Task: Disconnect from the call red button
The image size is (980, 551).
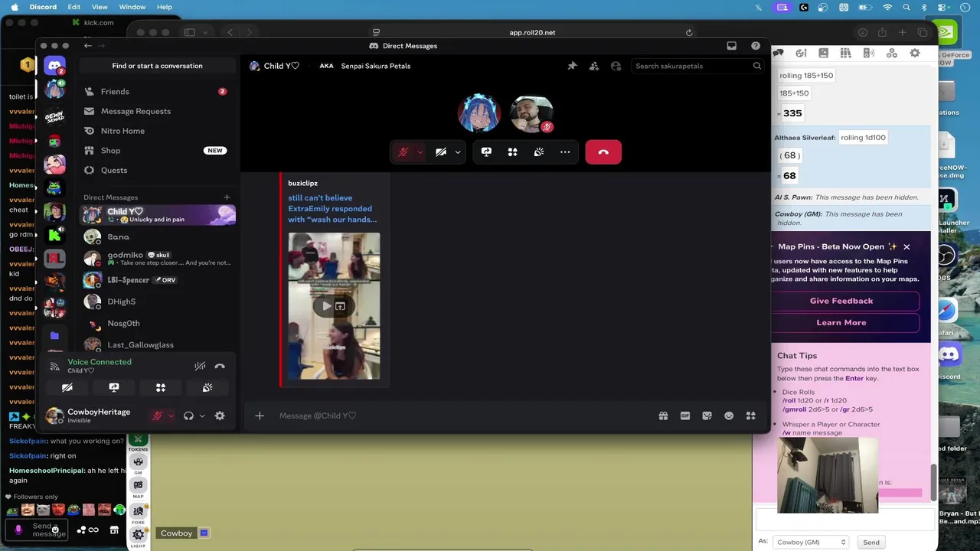Action: click(x=603, y=152)
